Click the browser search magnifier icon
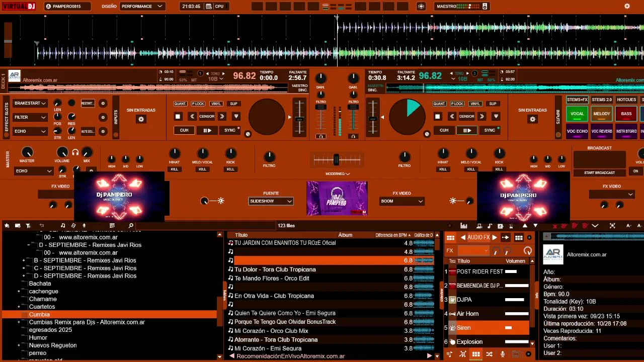The image size is (644, 362). tap(131, 226)
